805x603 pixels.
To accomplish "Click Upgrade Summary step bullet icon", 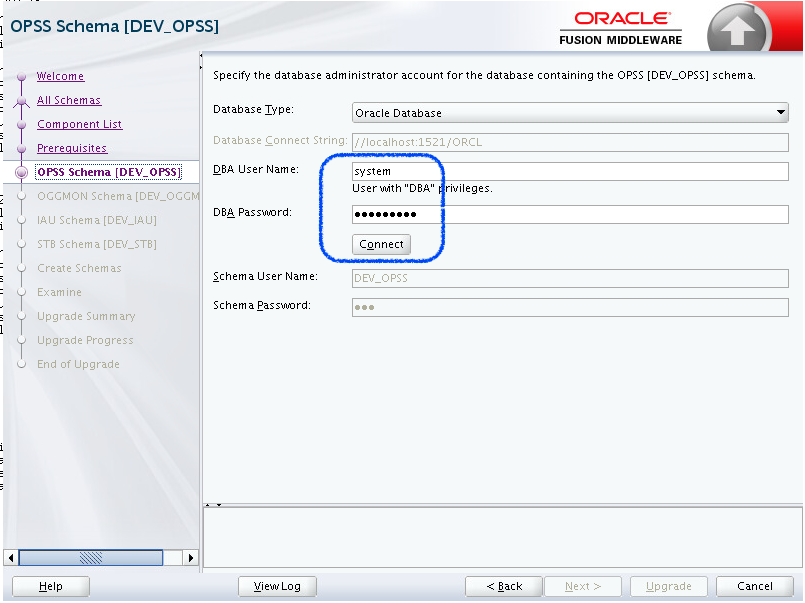I will 22,316.
